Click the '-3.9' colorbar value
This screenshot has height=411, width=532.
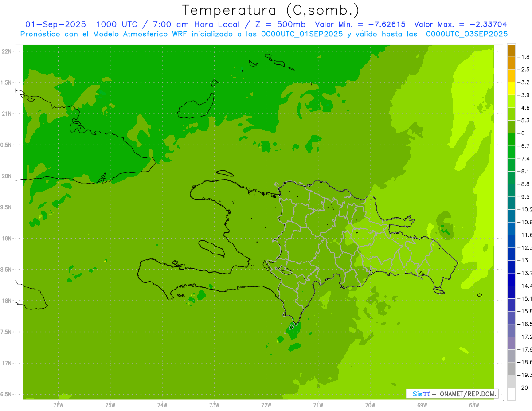pyautogui.click(x=524, y=95)
